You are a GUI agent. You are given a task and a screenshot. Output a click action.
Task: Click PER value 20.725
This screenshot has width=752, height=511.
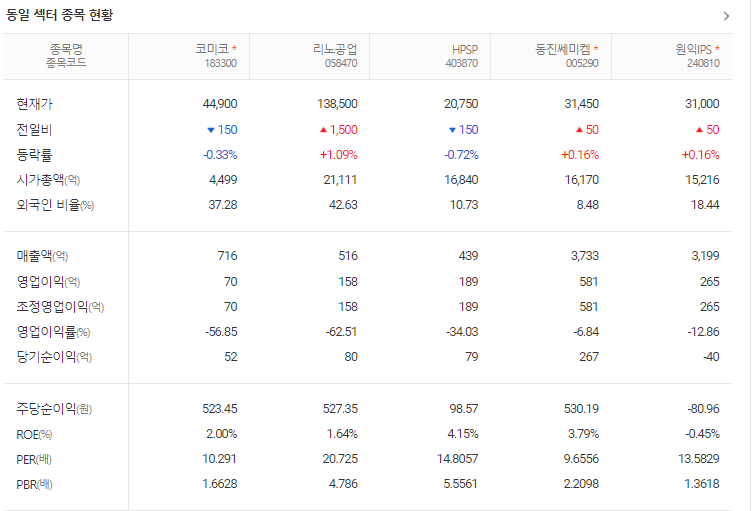point(340,459)
